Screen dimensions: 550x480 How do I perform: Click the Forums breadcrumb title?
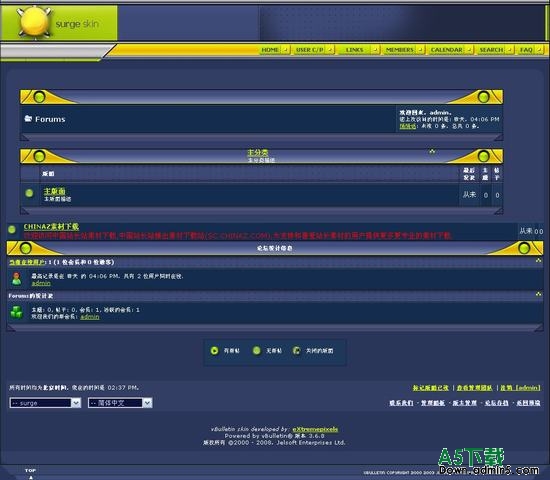[x=50, y=119]
